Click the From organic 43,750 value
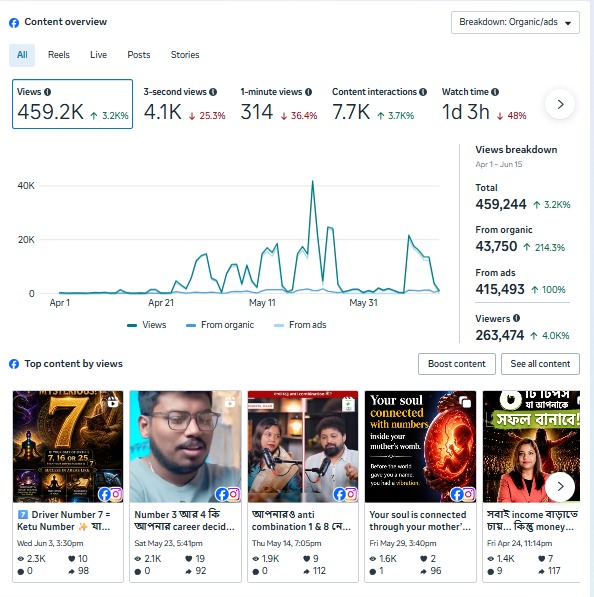The image size is (594, 597). [496, 247]
